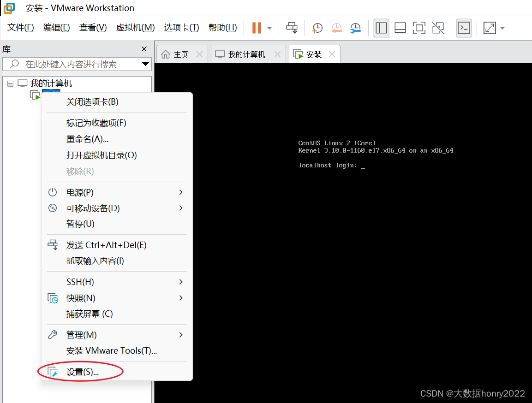The image size is (532, 403).
Task: Click the VMware Workstation title bar logo
Action: (9, 8)
